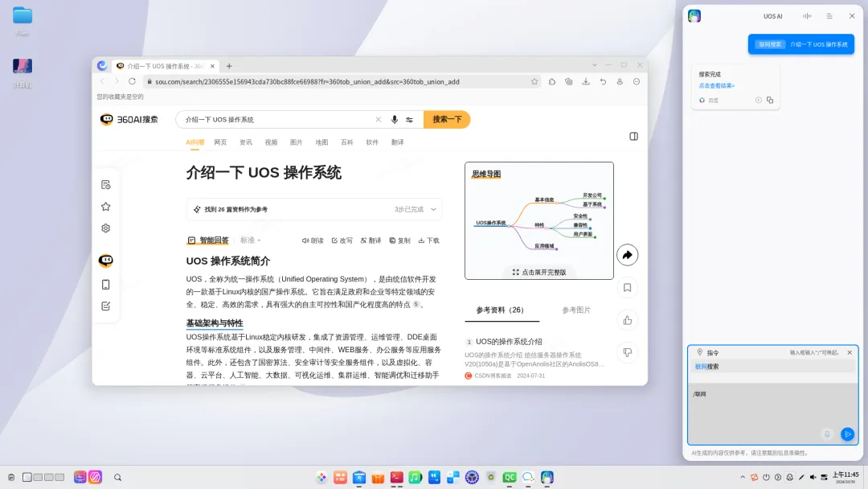
Task: Open the hamburger menu in the UOS AI window
Action: coord(829,16)
